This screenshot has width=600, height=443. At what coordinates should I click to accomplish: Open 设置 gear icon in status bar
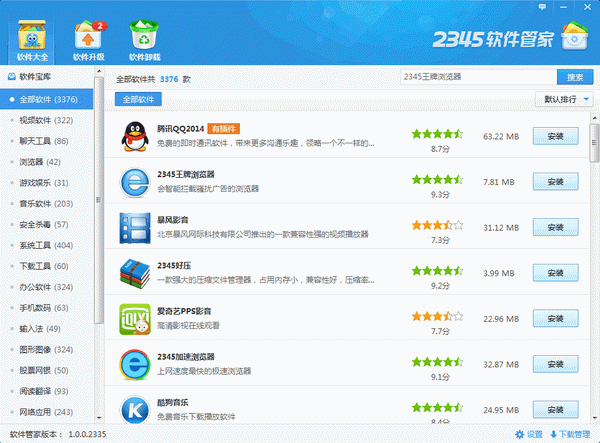tap(519, 434)
